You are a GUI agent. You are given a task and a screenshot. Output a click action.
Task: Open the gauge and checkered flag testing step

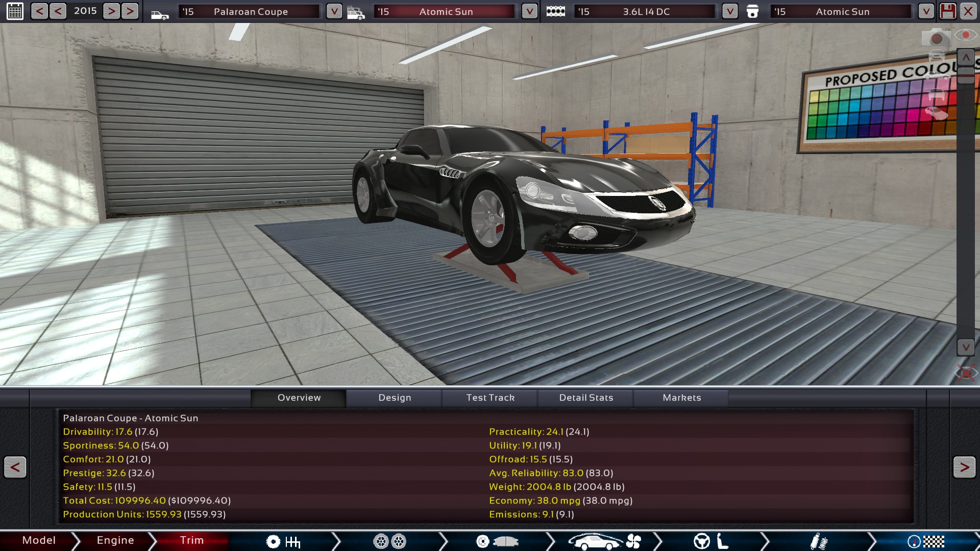[926, 541]
